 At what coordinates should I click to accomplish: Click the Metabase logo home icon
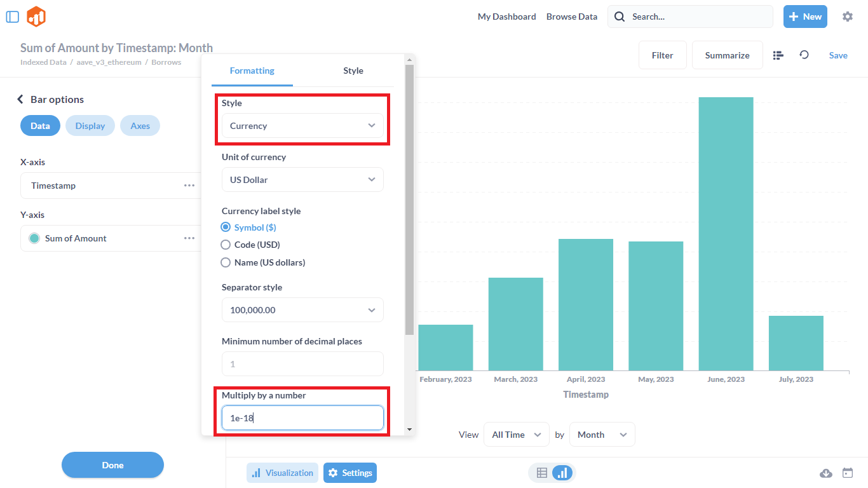36,17
